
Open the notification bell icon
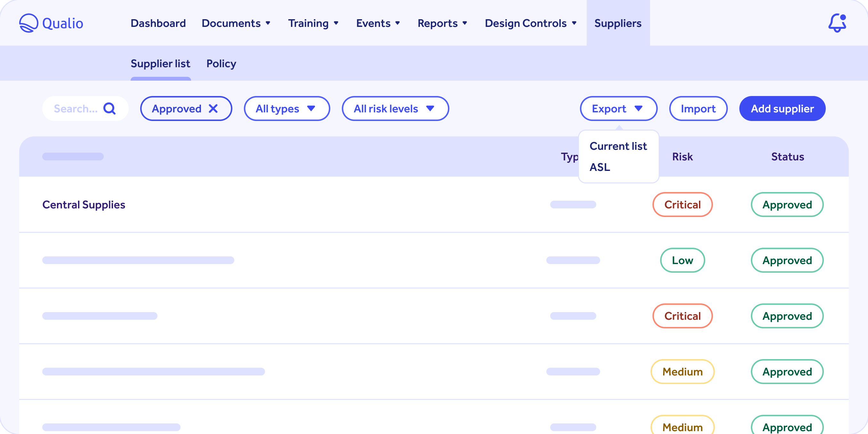pos(836,23)
